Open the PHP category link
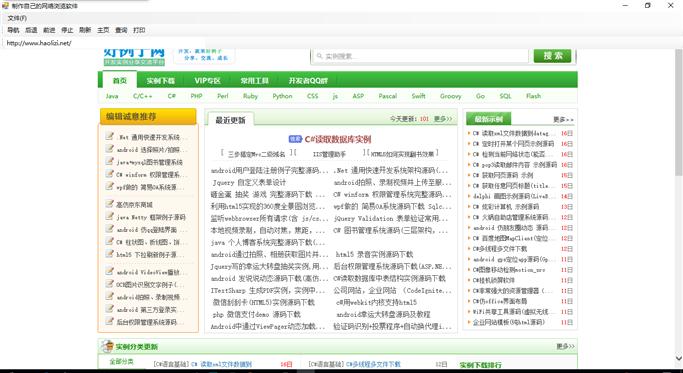This screenshot has height=373, width=683. 196,96
